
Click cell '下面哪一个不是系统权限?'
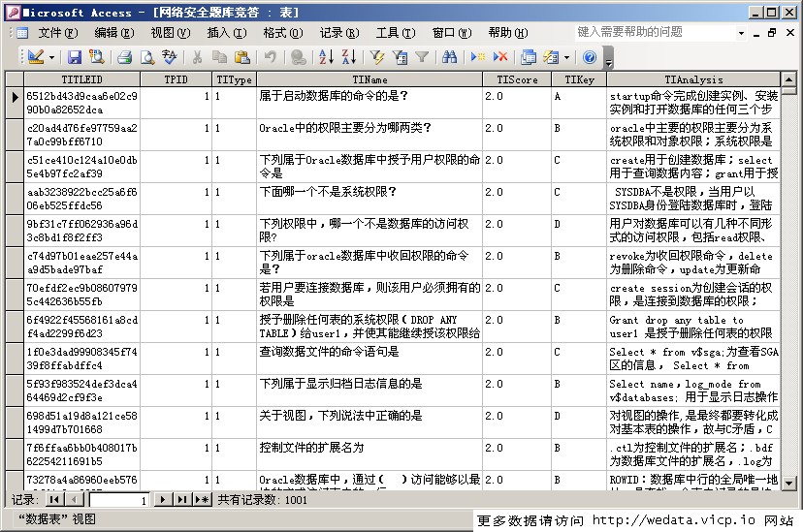pyautogui.click(x=369, y=199)
